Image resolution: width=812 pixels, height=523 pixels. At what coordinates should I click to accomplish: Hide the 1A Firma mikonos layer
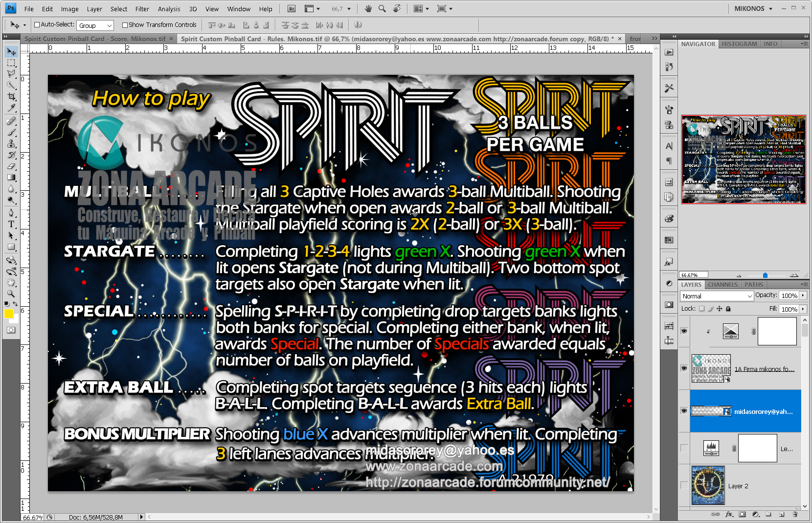tap(684, 368)
